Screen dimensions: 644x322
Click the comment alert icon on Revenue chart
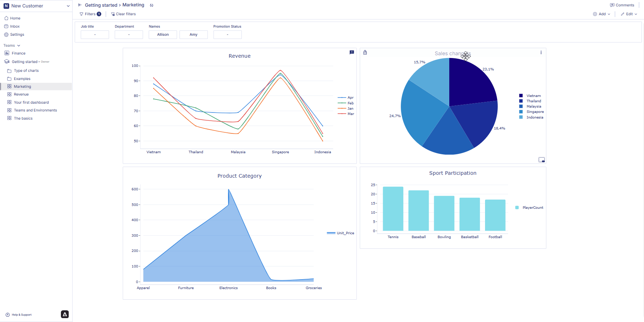tap(352, 52)
